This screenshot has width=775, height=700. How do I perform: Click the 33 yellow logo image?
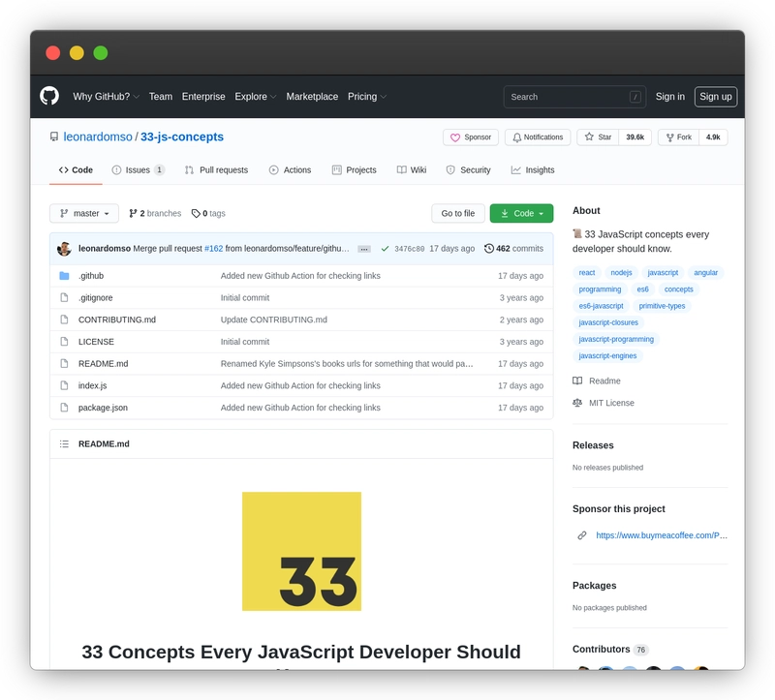[x=301, y=551]
